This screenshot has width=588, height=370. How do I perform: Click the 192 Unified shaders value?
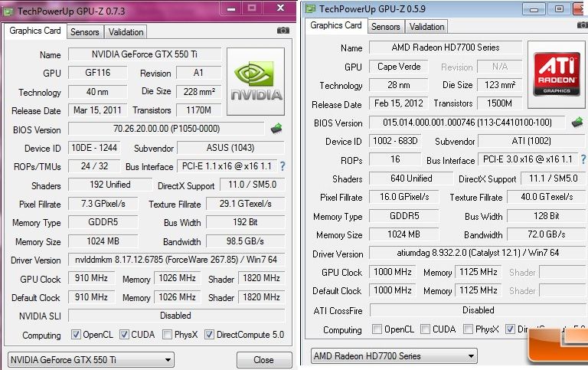coord(110,185)
